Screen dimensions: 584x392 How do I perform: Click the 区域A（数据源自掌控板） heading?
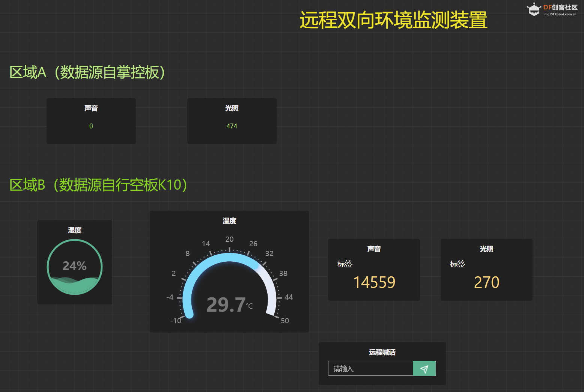87,72
